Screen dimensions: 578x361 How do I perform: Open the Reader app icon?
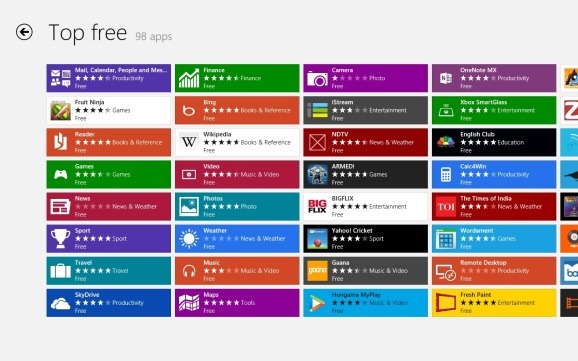[x=60, y=142]
